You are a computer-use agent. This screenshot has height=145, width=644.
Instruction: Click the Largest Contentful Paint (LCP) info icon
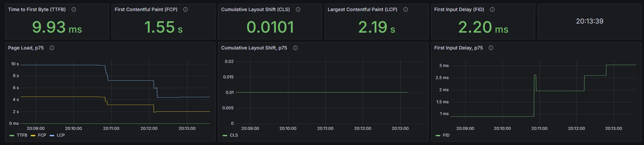click(x=406, y=9)
